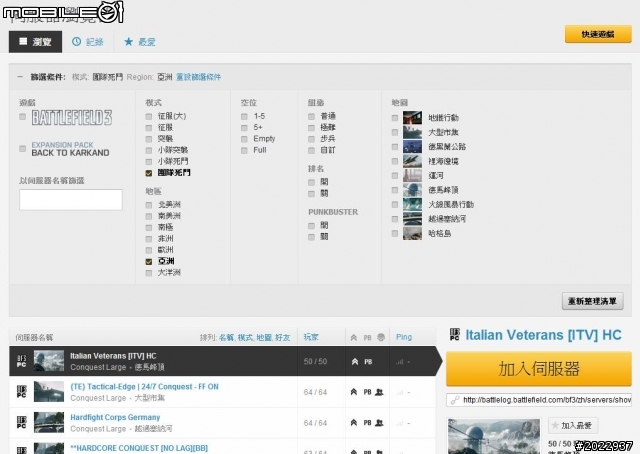Click the 地鐵行動 map thumbnail
Image resolution: width=640 pixels, height=454 pixels.
tap(412, 118)
